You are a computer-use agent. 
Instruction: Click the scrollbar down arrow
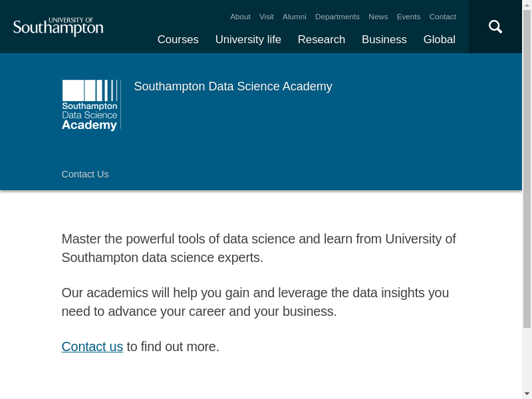527,393
